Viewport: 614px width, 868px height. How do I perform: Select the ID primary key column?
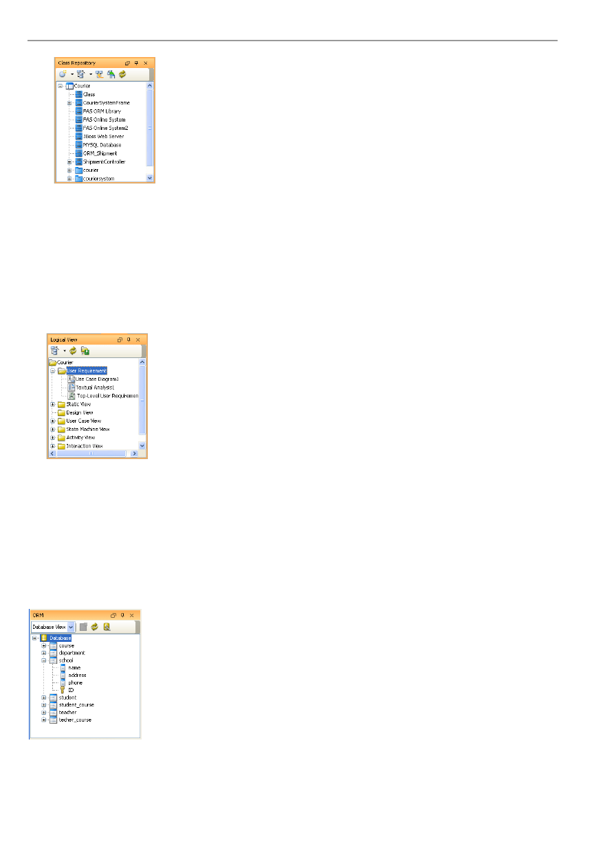pyautogui.click(x=71, y=690)
